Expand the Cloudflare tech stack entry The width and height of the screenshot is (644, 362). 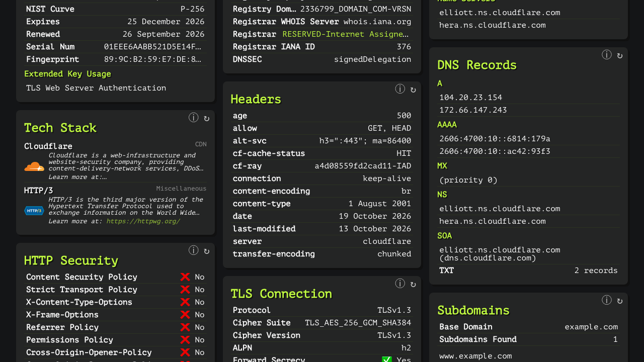point(115,161)
